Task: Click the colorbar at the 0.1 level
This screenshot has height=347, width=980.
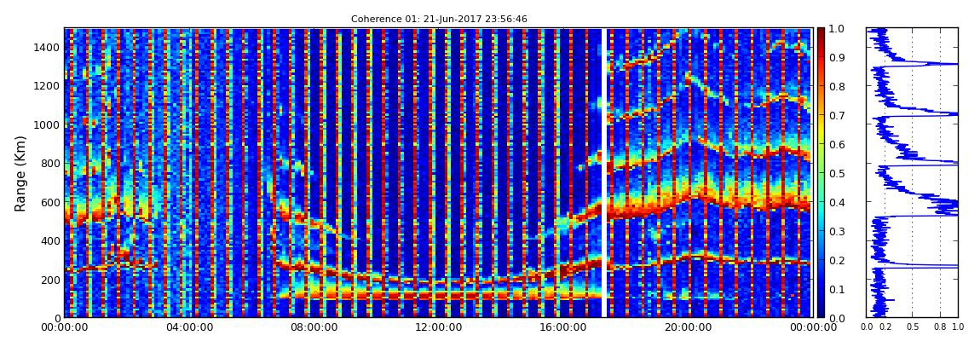Action: 821,289
